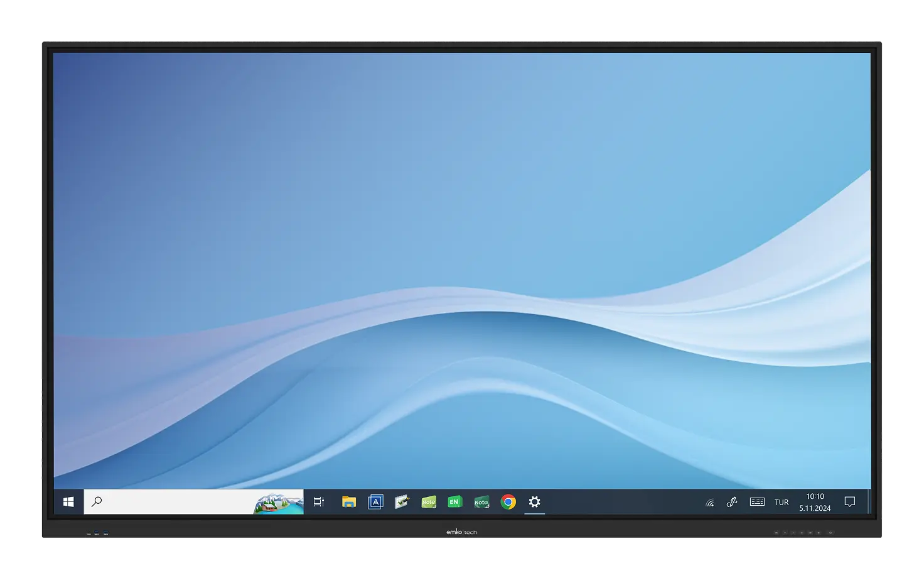This screenshot has width=924, height=578.
Task: Open the Wi-Fi network tray icon
Action: point(710,503)
